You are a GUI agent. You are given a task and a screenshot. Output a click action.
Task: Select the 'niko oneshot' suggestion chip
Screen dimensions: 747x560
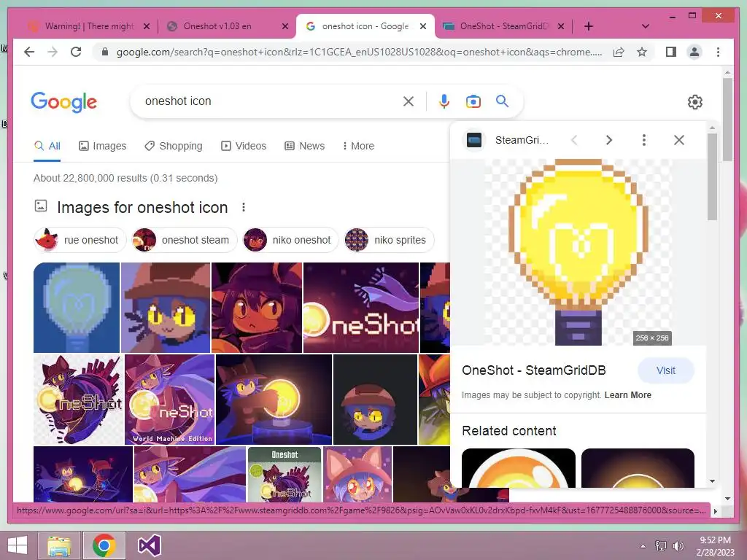(x=290, y=240)
